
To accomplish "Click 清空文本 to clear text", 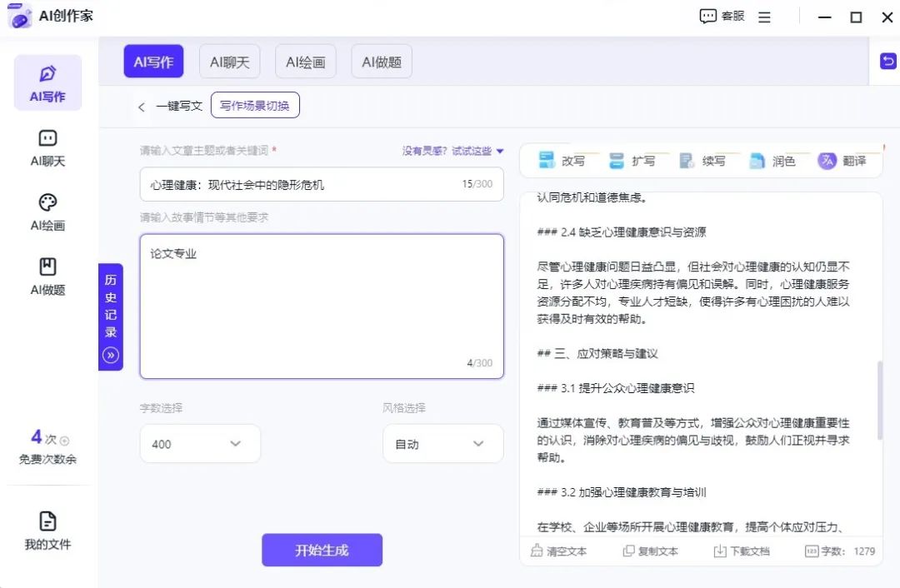I will tap(558, 551).
